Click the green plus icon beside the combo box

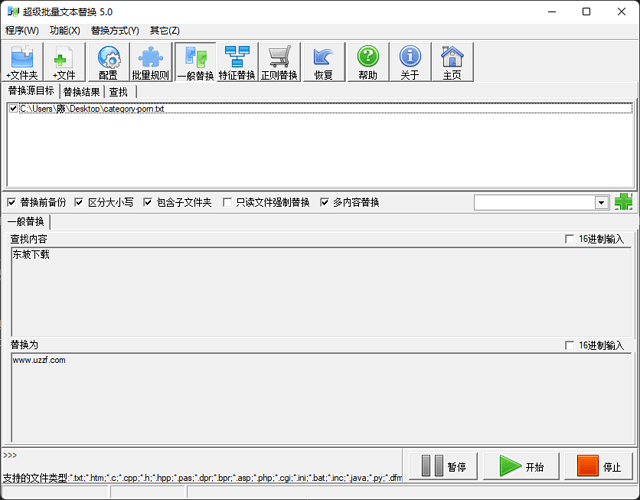click(624, 202)
